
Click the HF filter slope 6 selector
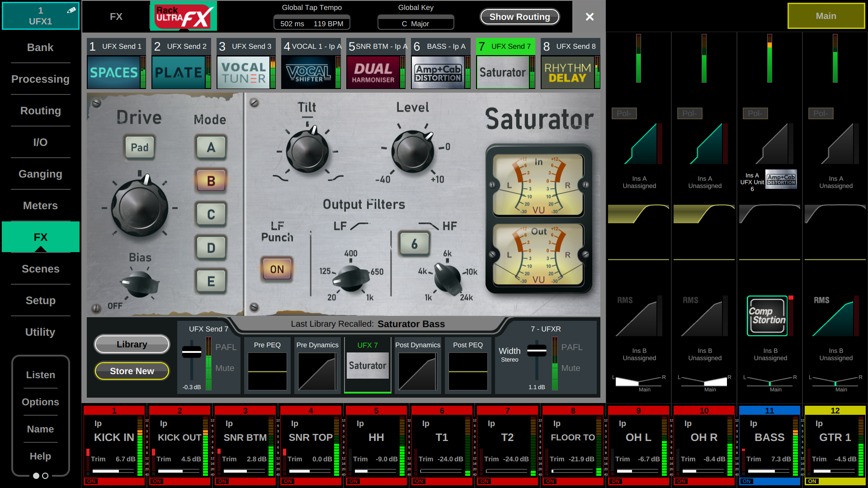pos(414,244)
